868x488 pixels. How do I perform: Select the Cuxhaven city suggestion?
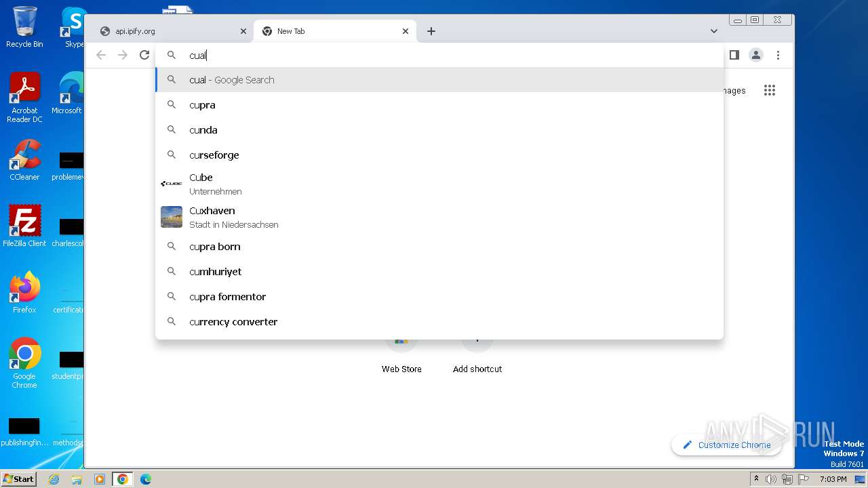coord(439,217)
